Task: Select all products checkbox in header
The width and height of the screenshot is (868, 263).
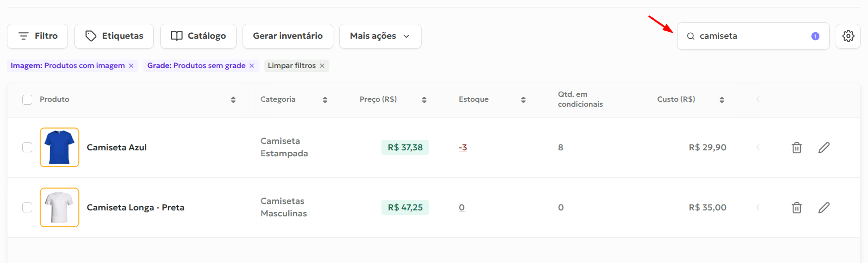Action: [x=27, y=99]
